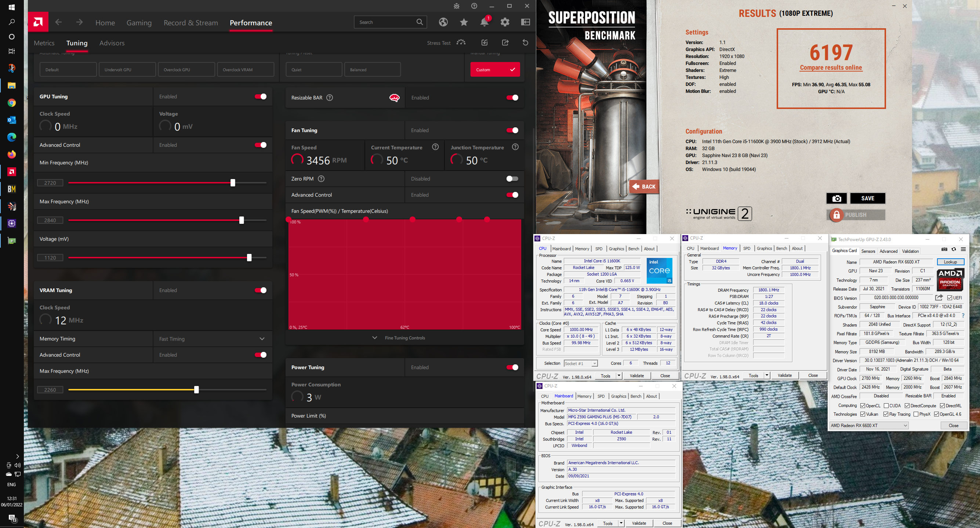Toggle GPU Tuning switch
Screen dimensions: 980x528
click(x=261, y=97)
